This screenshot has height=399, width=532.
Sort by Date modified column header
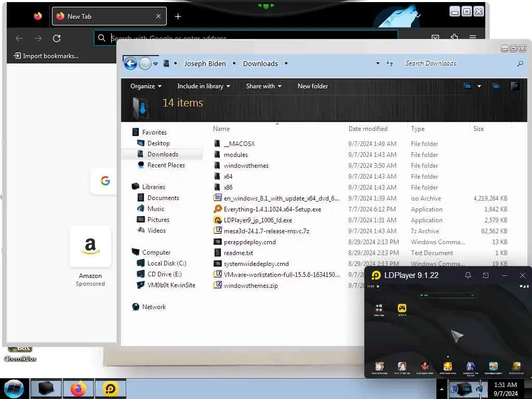point(368,129)
